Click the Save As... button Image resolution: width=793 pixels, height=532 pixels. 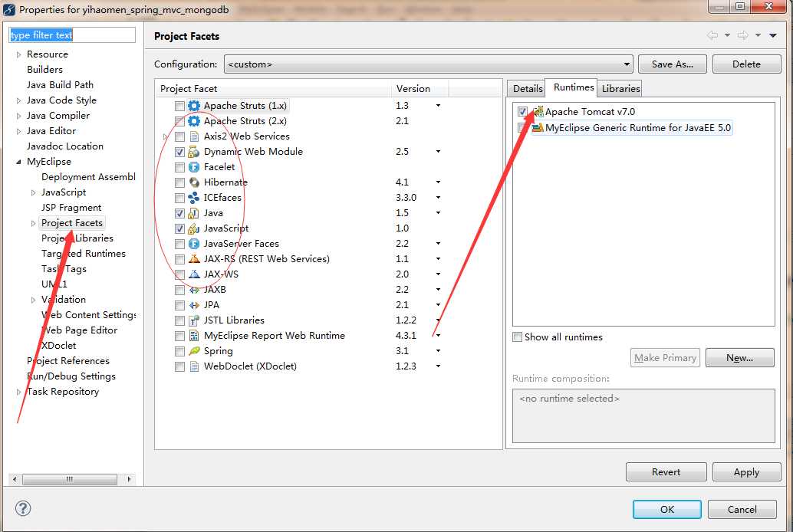click(x=672, y=64)
